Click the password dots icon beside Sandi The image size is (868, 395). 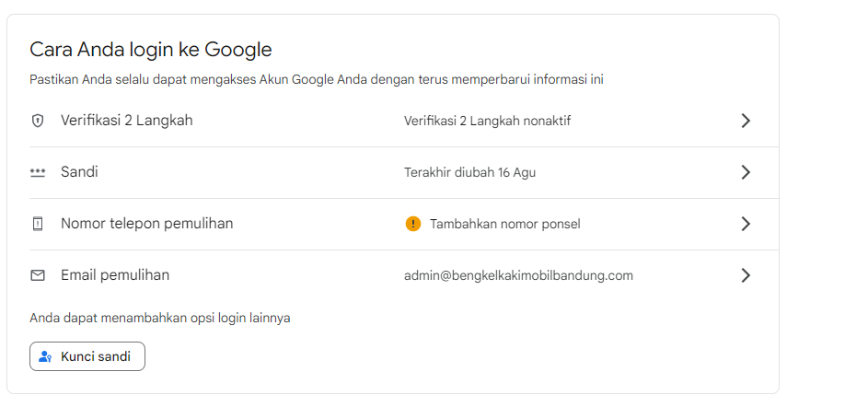37,173
